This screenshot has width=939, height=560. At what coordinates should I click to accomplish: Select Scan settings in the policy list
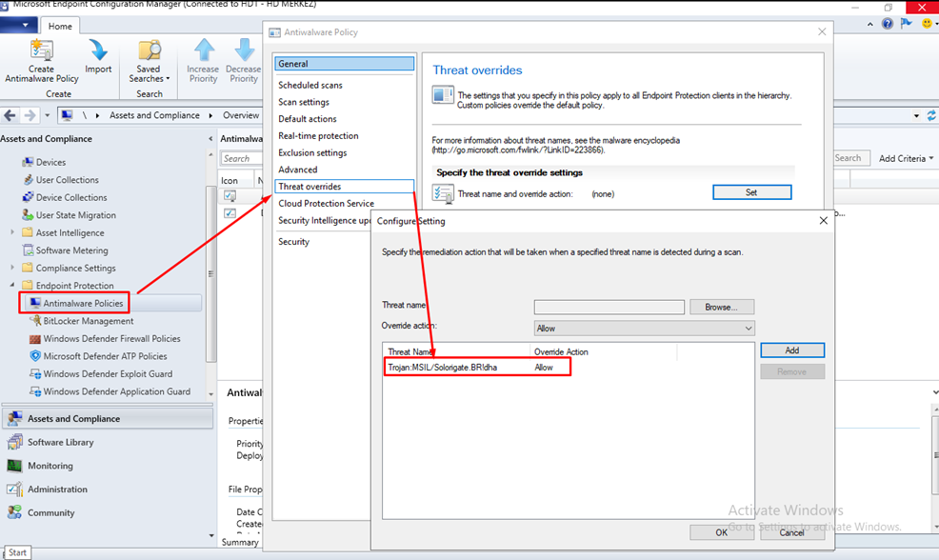coord(304,103)
